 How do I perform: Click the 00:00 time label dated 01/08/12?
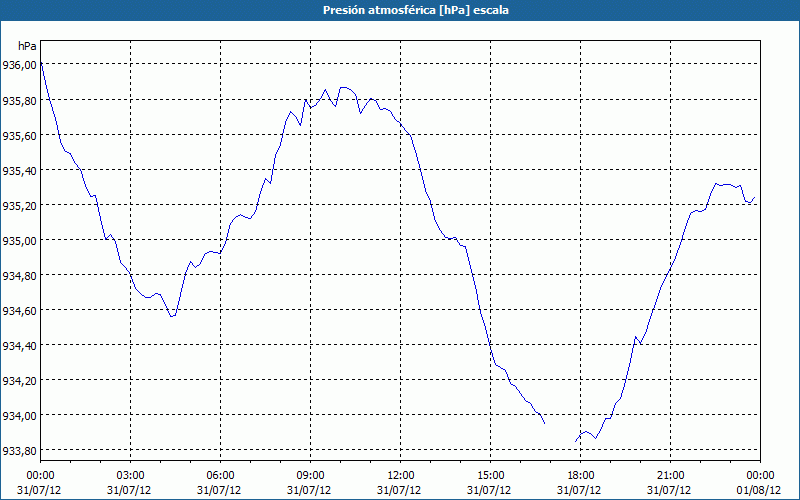point(760,476)
